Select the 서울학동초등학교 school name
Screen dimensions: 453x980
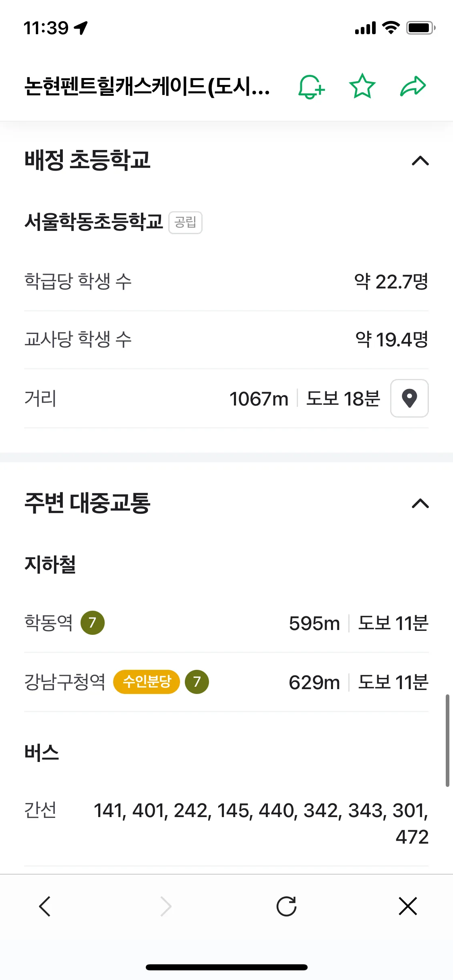[x=93, y=222]
